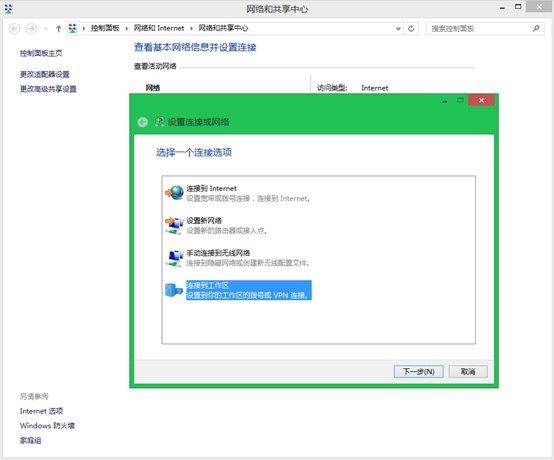Select 网络和 Internet breadcrumb segment
This screenshot has width=554, height=460.
[159, 28]
